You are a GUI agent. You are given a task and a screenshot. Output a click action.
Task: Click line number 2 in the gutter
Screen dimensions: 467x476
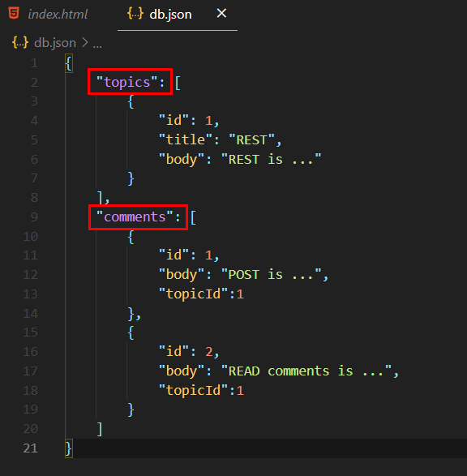[x=34, y=82]
